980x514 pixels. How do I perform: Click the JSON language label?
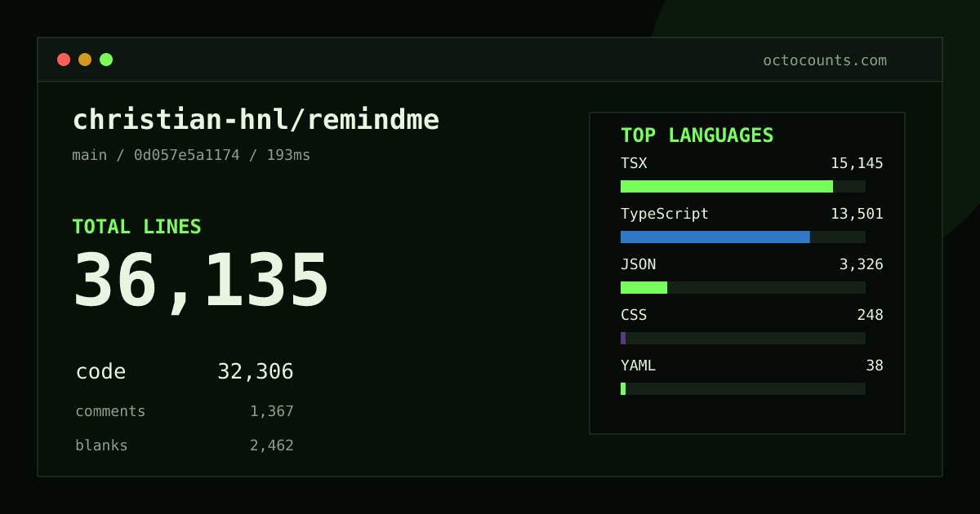[x=638, y=264]
